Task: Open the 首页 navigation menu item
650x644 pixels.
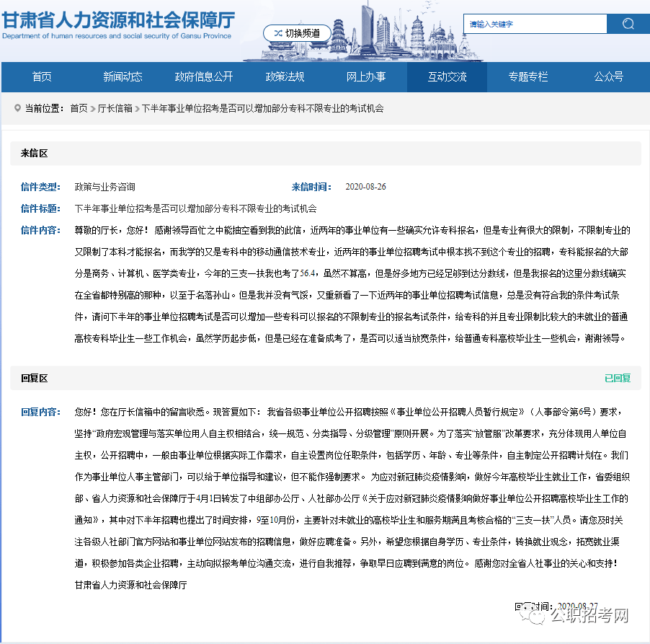Action: click(x=41, y=77)
